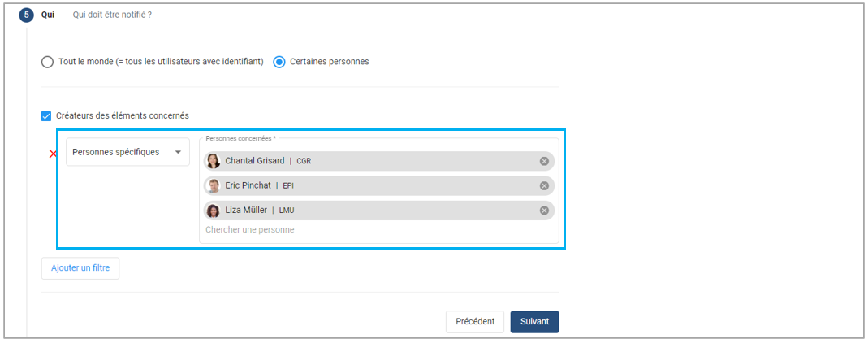Remove Liza Müller from the recipients
This screenshot has height=339, width=868.
[544, 211]
